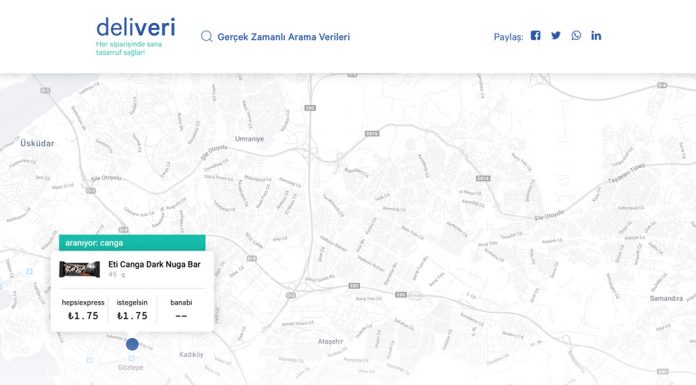Select the banabi price column
Screen dimensions: 696x385
click(181, 310)
